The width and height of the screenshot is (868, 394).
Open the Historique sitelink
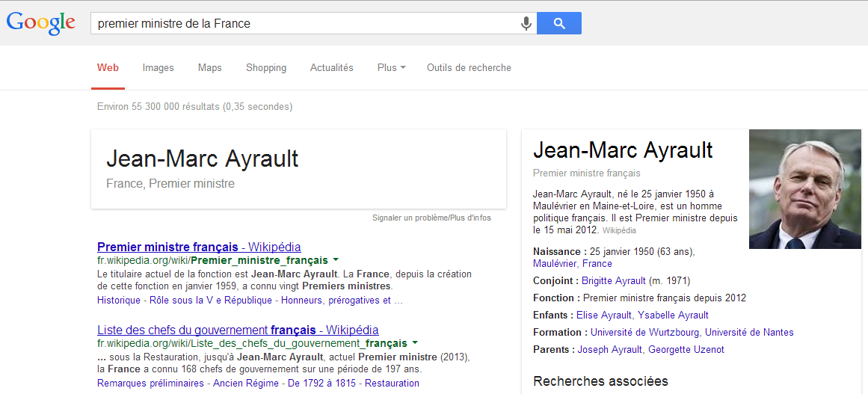click(x=119, y=301)
